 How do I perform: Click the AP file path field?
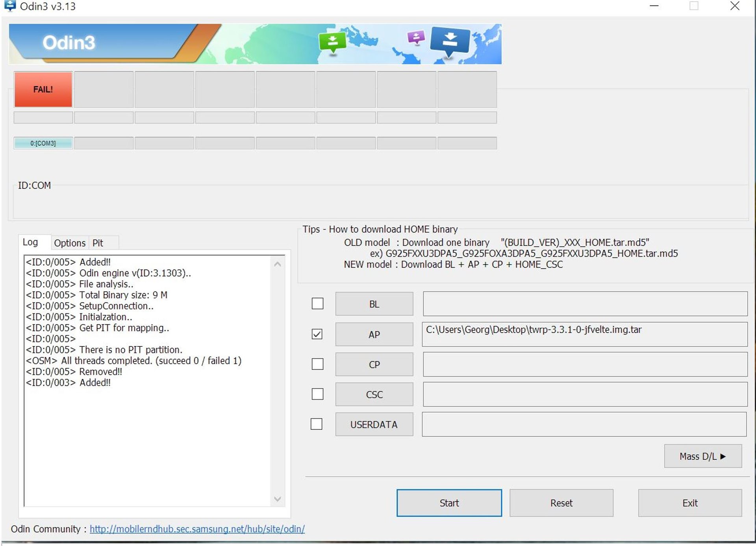click(x=585, y=334)
